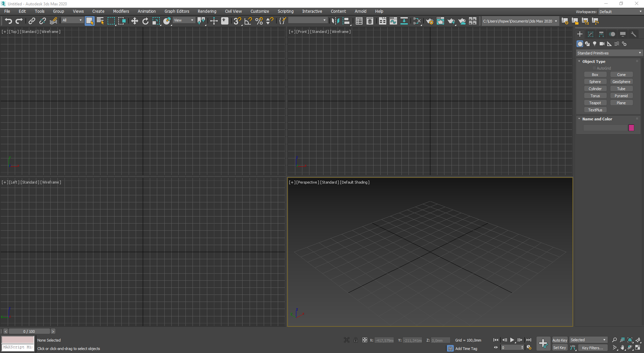The image size is (644, 353).
Task: Activate the Select and Rotate tool
Action: (x=145, y=21)
